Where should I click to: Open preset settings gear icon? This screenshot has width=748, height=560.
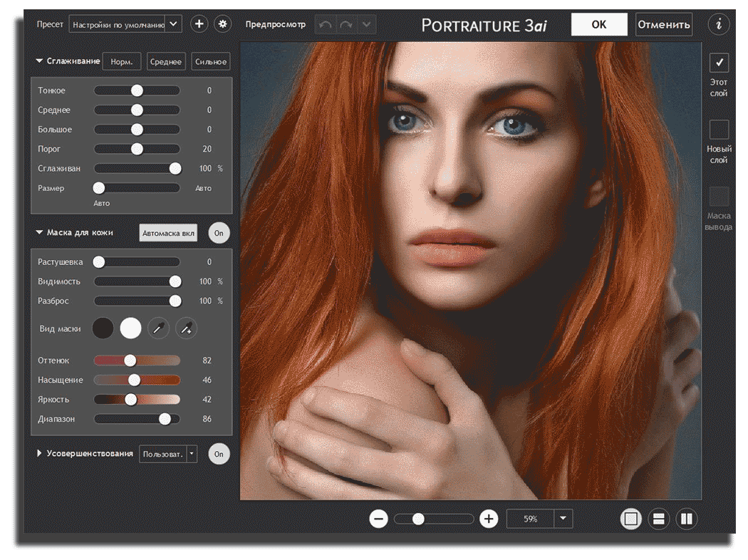tap(223, 24)
